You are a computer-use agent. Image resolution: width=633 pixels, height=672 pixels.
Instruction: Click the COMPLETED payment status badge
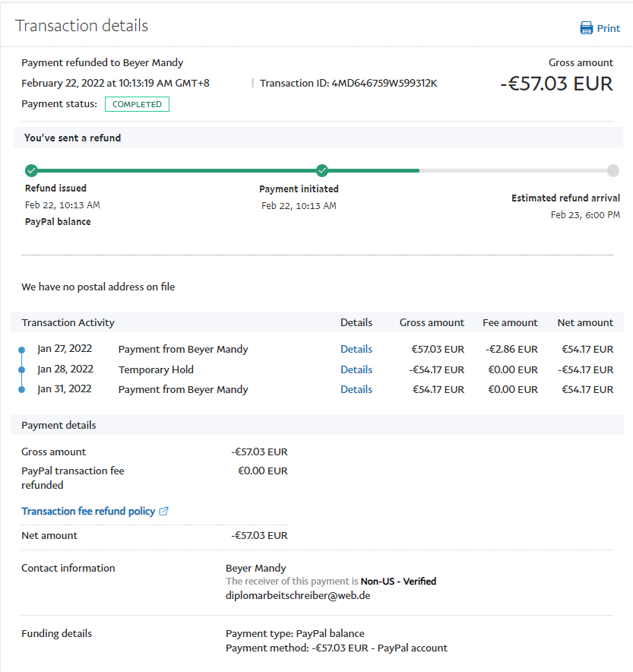pyautogui.click(x=137, y=104)
